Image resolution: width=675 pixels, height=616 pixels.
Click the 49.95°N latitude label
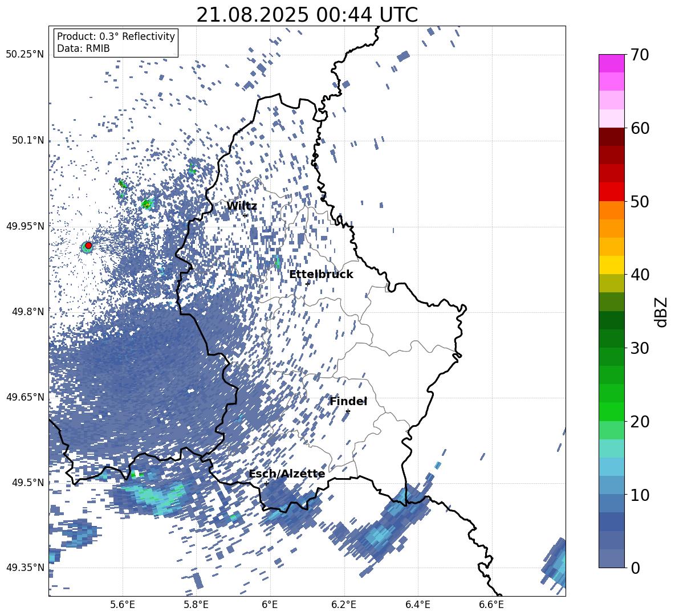click(25, 226)
